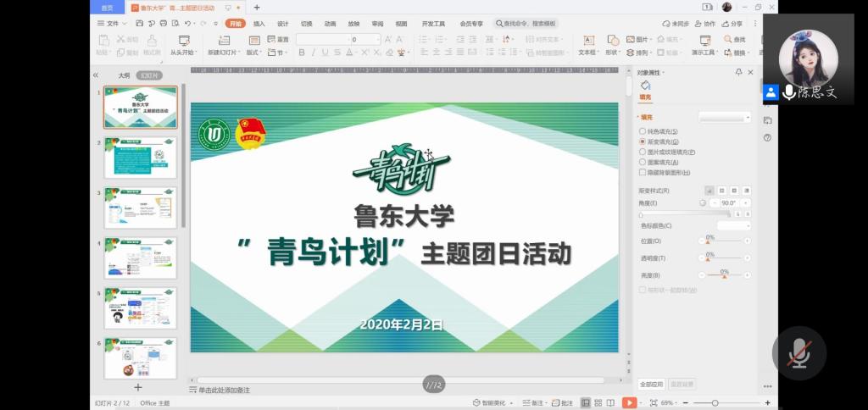Click the Save icon in quick access toolbar
Image resolution: width=868 pixels, height=410 pixels.
click(x=140, y=24)
